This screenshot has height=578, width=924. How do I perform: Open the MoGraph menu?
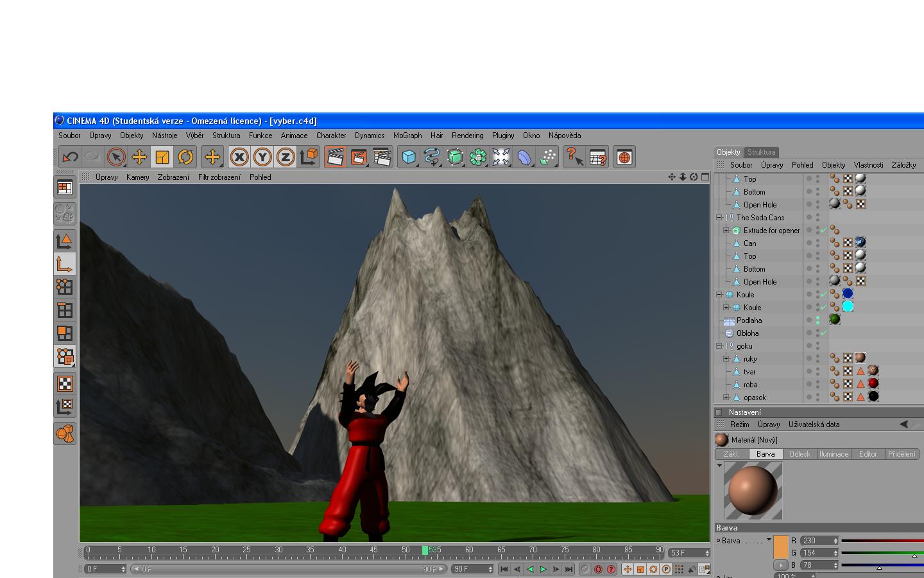click(407, 136)
